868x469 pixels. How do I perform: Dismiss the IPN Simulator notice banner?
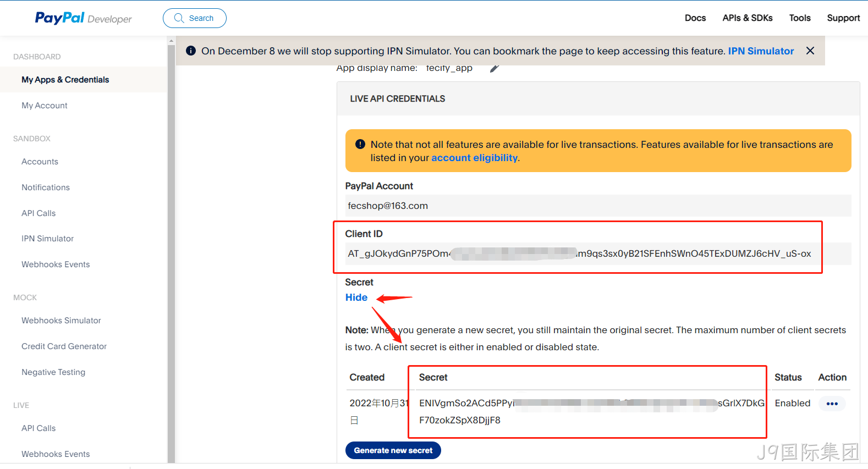pyautogui.click(x=810, y=51)
